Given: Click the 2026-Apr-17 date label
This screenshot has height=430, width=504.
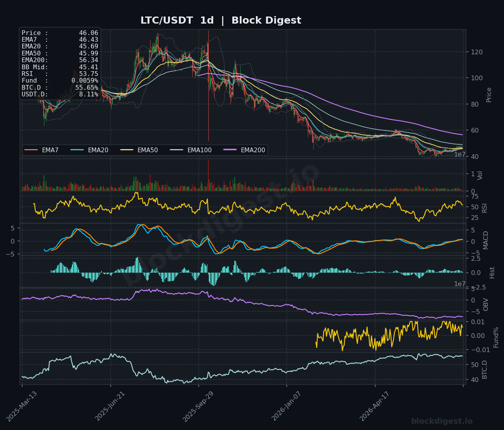Looking at the screenshot, I should click(x=375, y=407).
